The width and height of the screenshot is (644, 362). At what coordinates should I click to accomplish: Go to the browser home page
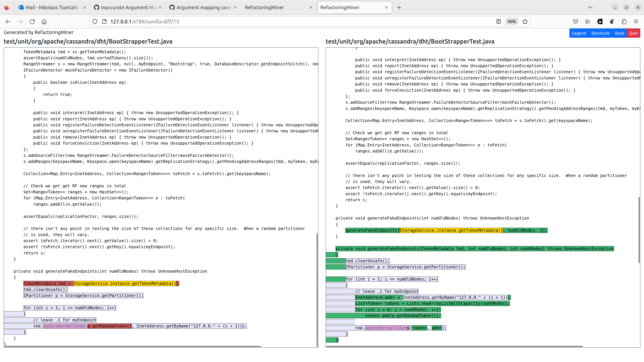pyautogui.click(x=44, y=21)
